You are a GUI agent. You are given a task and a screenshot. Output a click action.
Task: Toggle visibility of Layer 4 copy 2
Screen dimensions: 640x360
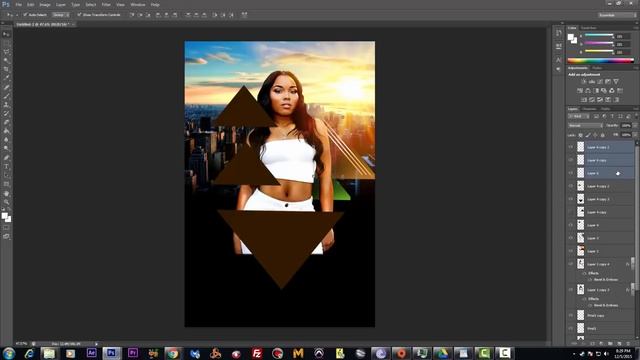[x=571, y=186]
